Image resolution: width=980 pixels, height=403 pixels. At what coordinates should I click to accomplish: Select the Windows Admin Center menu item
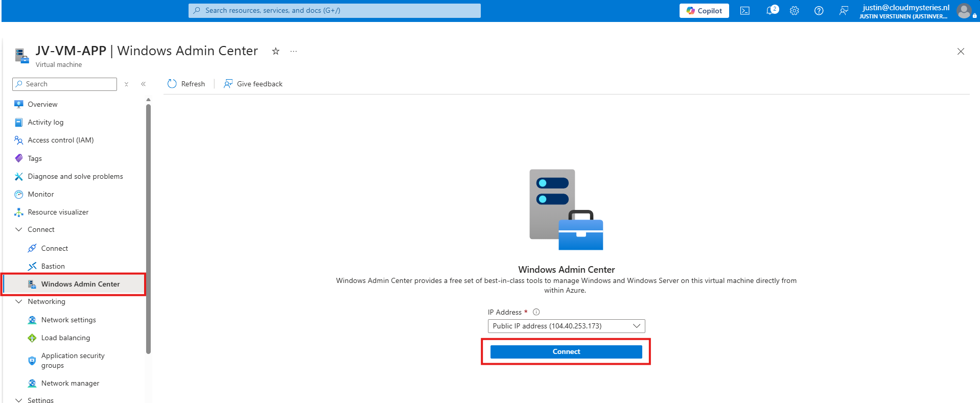pos(74,284)
